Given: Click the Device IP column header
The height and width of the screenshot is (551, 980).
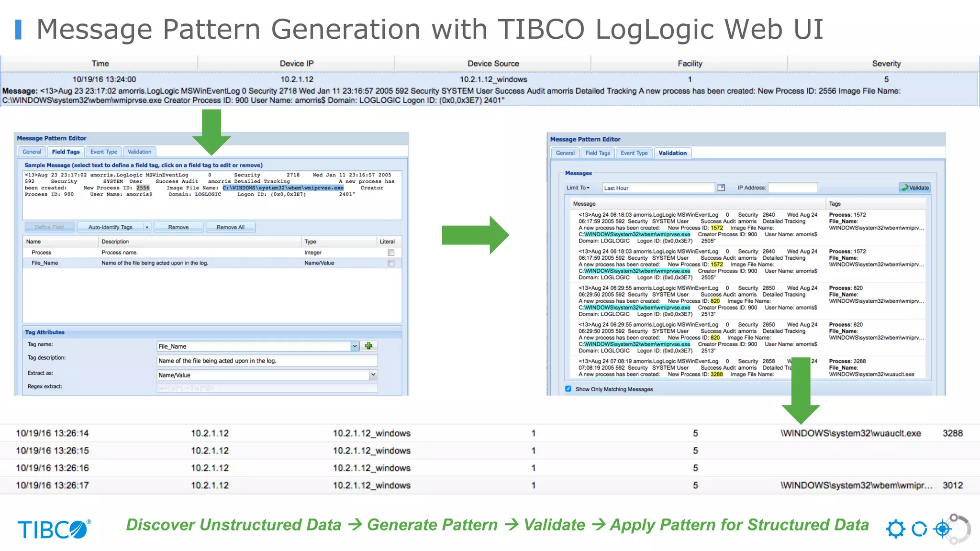Looking at the screenshot, I should [x=297, y=64].
